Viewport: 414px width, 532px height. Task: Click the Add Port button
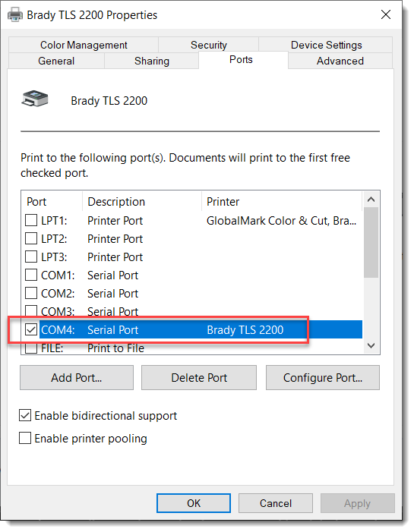pyautogui.click(x=77, y=378)
